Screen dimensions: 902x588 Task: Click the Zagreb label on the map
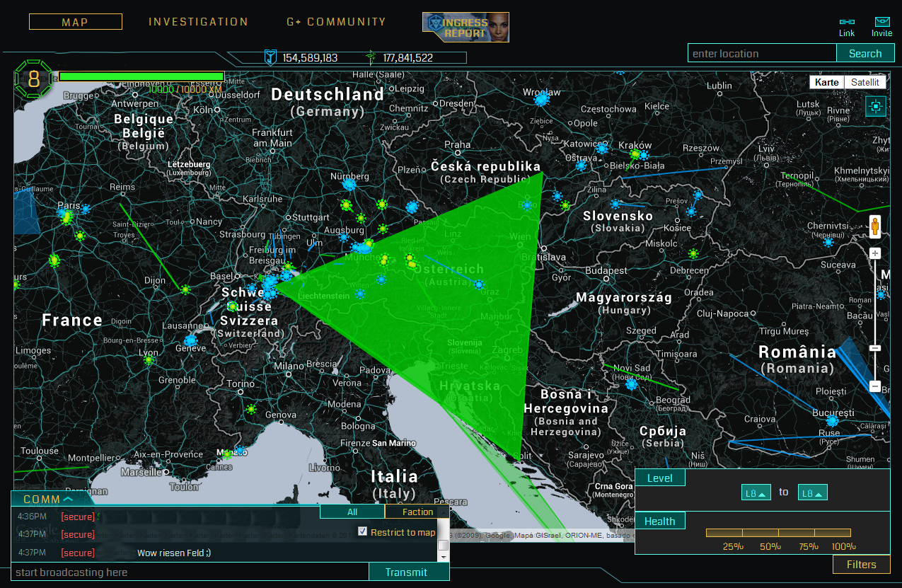pyautogui.click(x=507, y=350)
